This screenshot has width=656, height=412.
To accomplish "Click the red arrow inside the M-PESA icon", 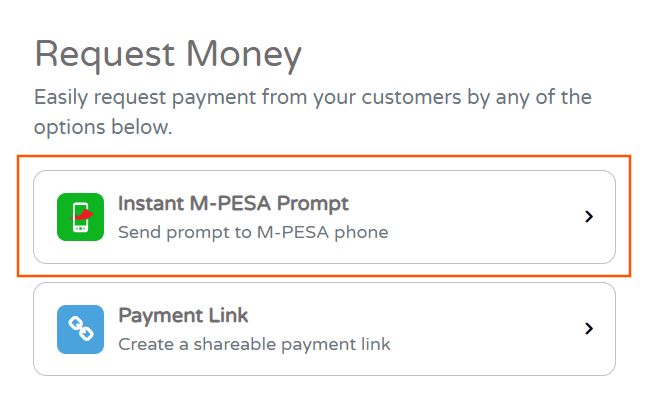I will coord(86,213).
